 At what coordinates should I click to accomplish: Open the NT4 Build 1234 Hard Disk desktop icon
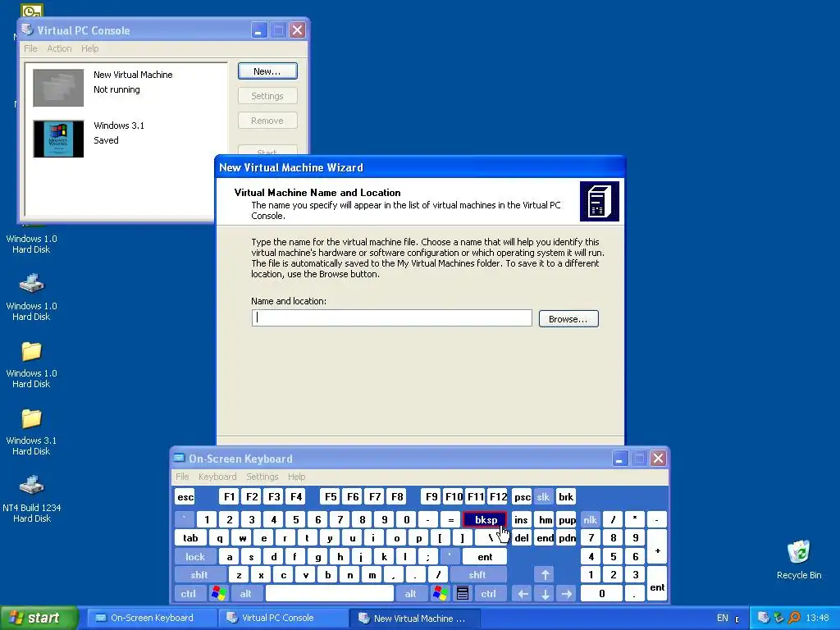point(32,499)
